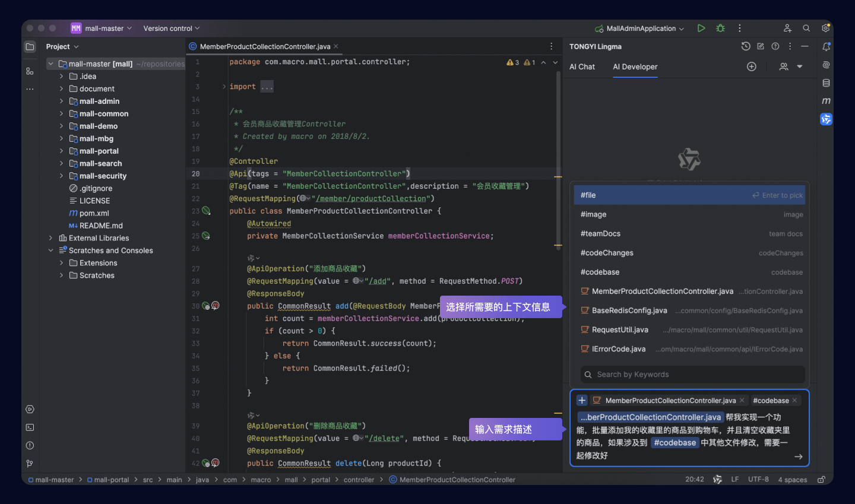Open editor tab options menu
Viewport: 855px width, 504px height.
[551, 46]
